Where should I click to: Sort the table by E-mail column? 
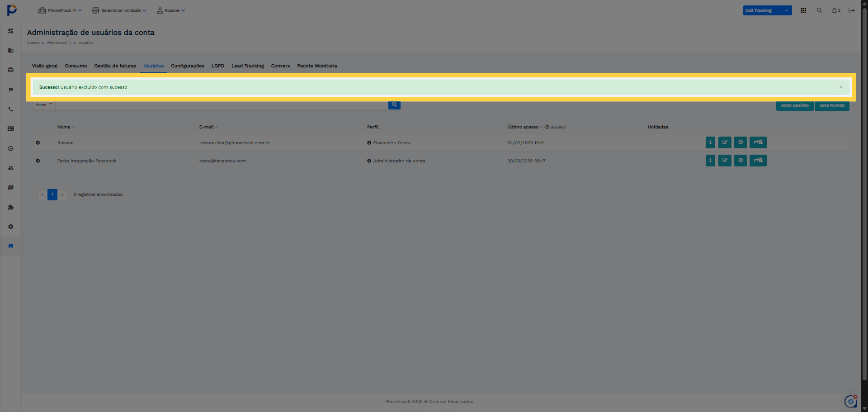tap(208, 127)
